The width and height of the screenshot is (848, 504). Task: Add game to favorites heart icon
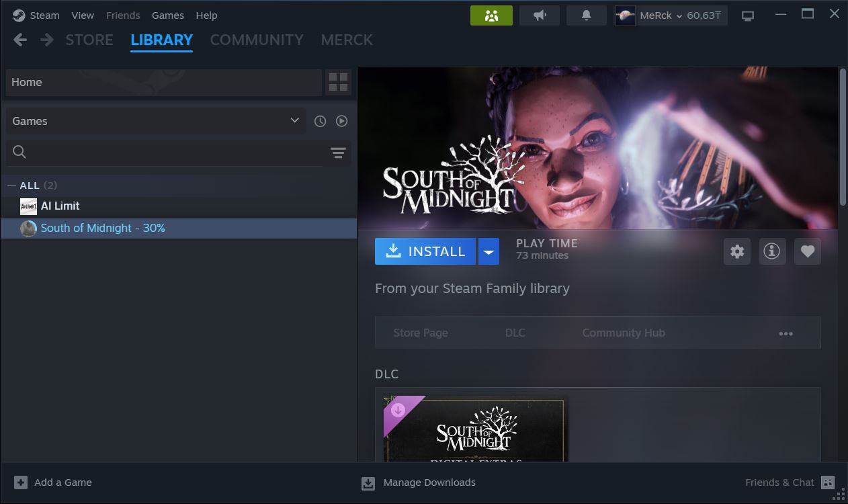808,251
